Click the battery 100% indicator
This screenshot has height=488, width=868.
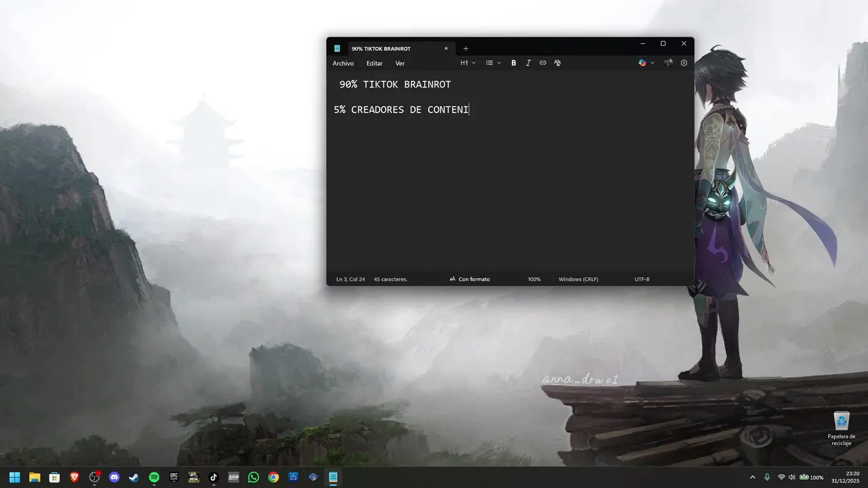(x=812, y=477)
